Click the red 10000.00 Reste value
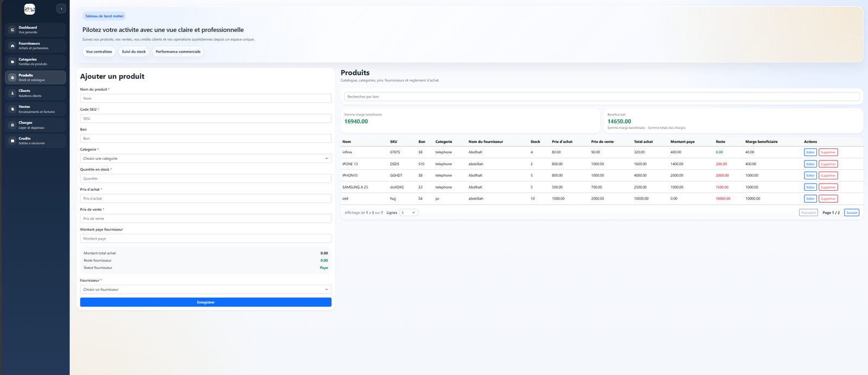 [723, 199]
